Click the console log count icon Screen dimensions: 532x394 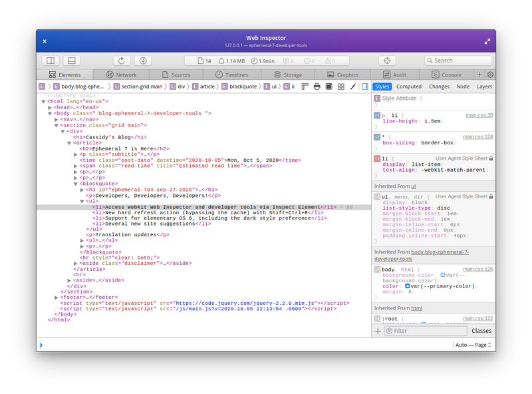[289, 61]
